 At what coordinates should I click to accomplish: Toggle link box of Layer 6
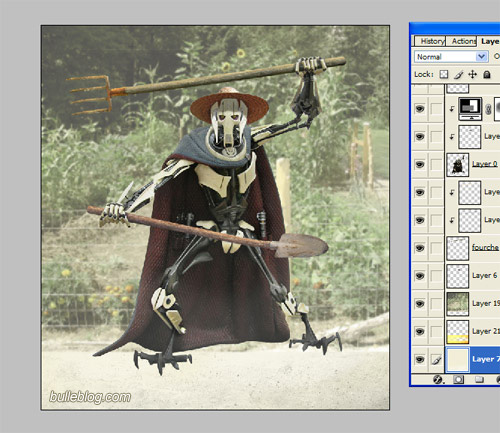point(436,276)
